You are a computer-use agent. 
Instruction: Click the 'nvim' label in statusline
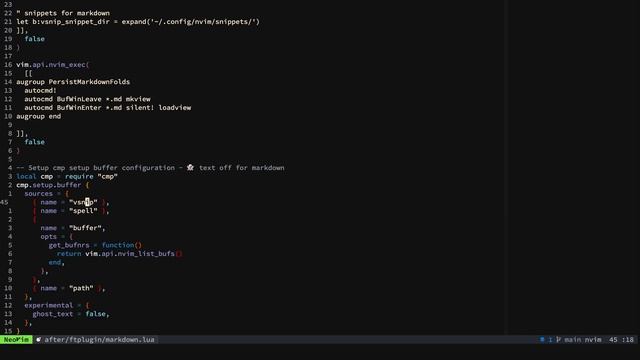593,340
